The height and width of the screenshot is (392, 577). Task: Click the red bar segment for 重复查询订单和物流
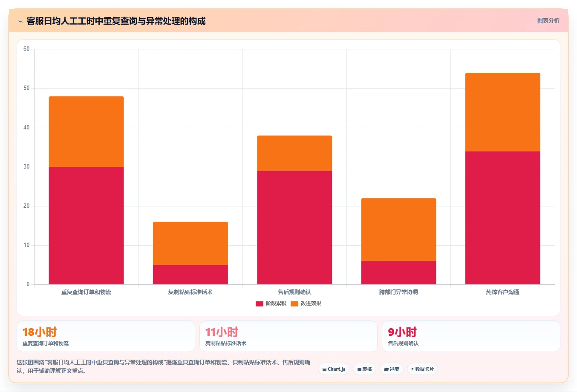[x=87, y=226]
